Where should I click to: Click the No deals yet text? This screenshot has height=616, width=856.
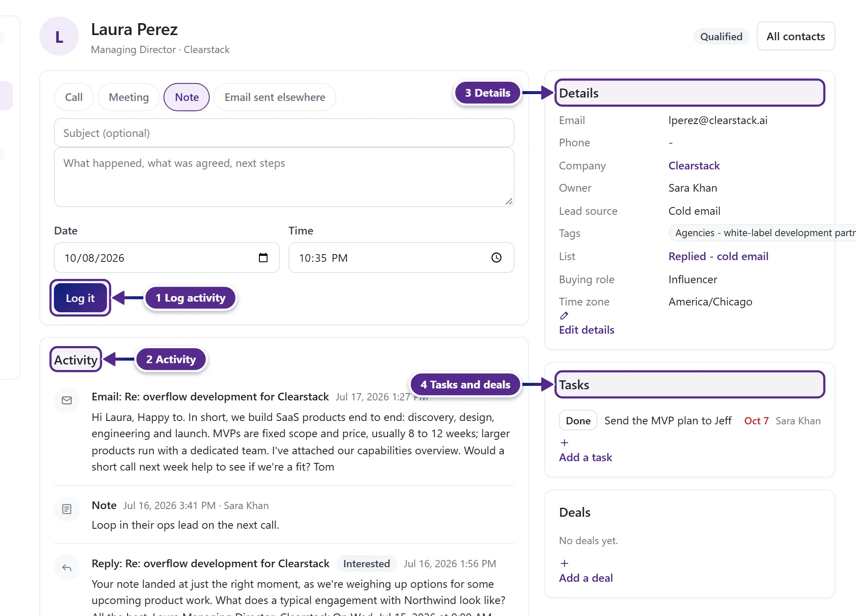pos(588,541)
